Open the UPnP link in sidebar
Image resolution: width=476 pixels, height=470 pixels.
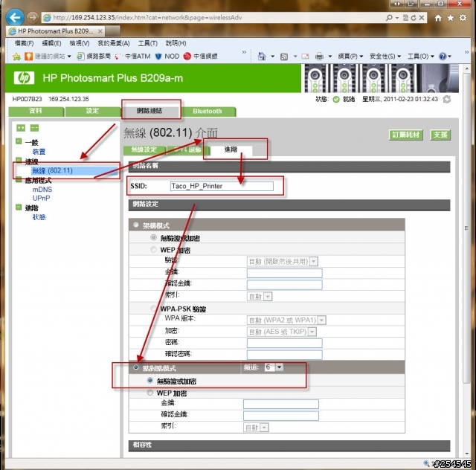[x=41, y=199]
